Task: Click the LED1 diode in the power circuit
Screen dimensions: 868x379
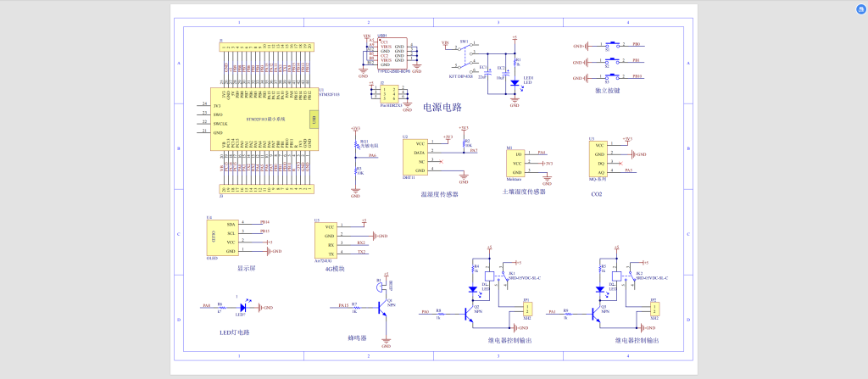Action: tap(515, 82)
